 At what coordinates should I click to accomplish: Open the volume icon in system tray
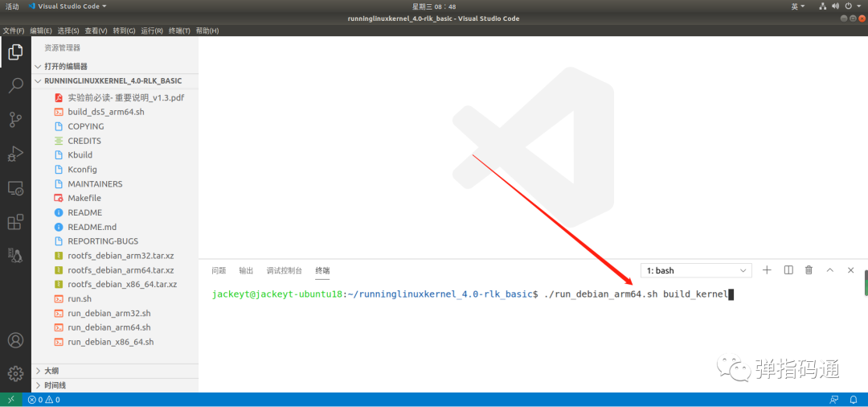[835, 6]
